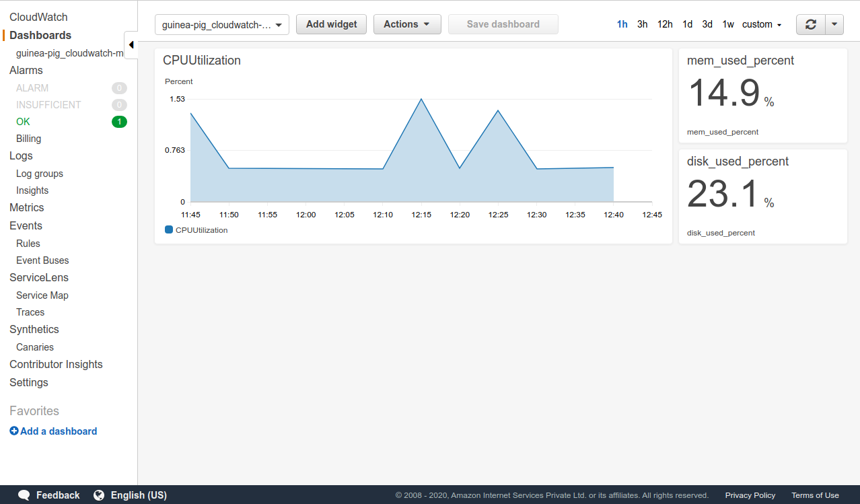The width and height of the screenshot is (860, 504).
Task: Open Billing alarms in sidebar
Action: pyautogui.click(x=29, y=139)
